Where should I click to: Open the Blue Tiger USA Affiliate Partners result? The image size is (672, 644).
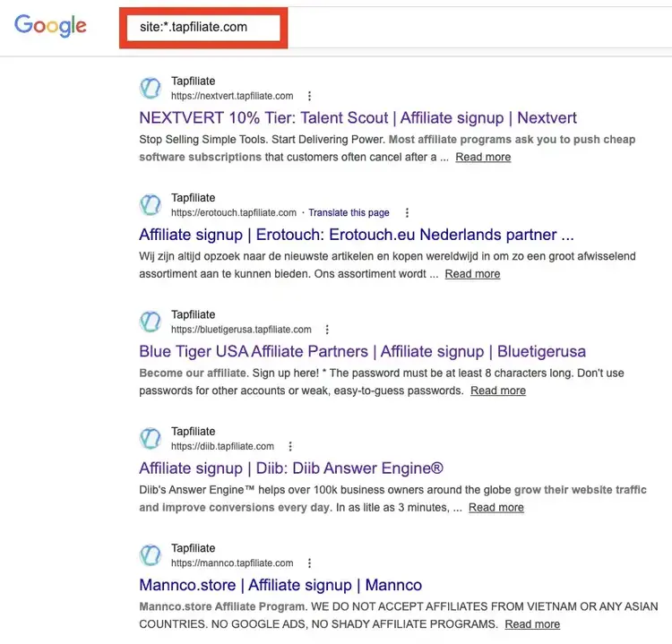pos(362,351)
